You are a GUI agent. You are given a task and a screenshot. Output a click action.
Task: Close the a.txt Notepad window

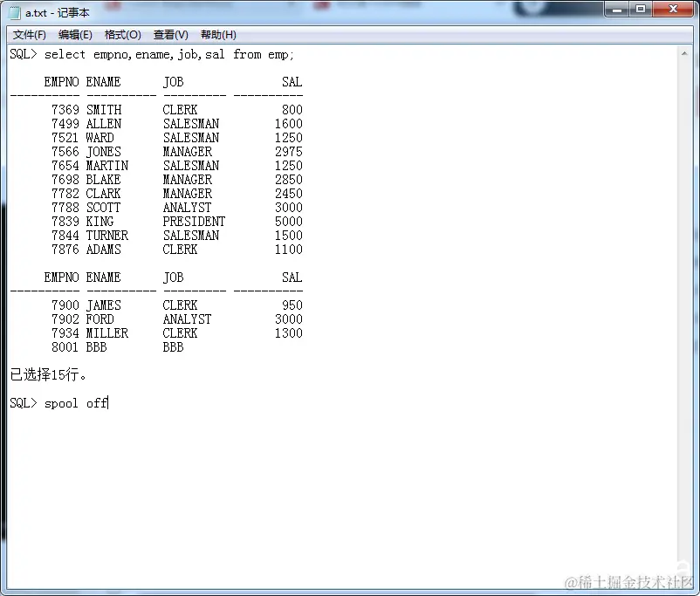(x=673, y=9)
